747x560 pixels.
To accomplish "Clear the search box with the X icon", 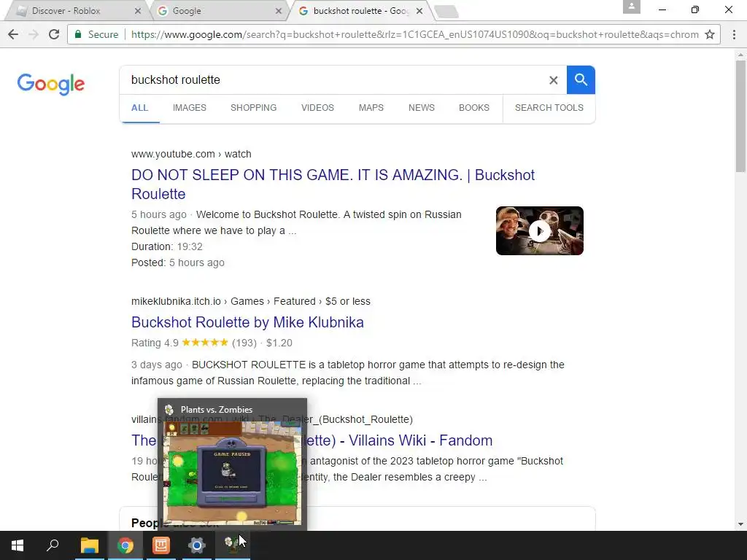I will click(553, 80).
